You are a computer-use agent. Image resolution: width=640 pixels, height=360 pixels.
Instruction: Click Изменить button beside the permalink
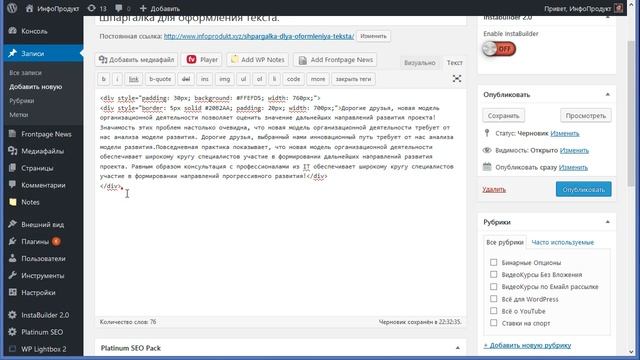[373, 36]
